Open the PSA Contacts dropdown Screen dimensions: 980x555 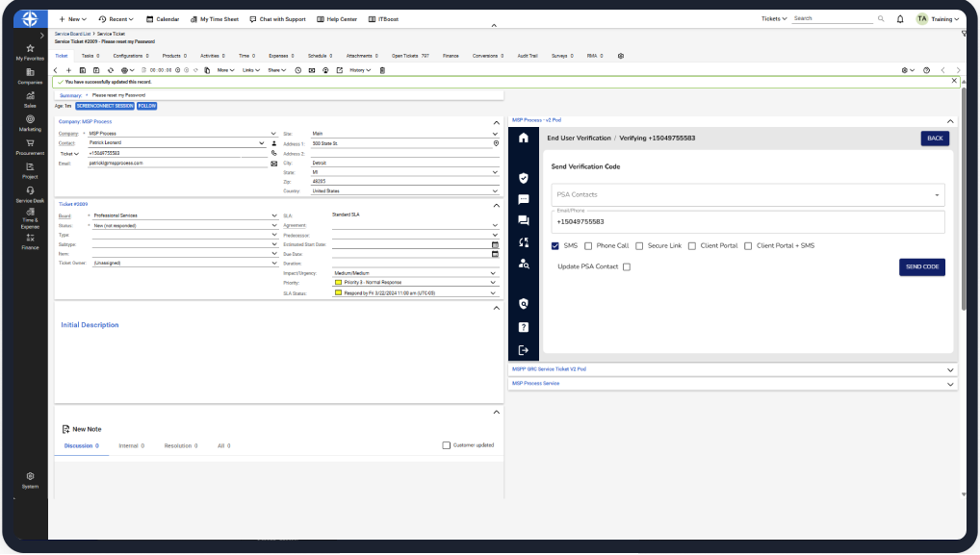pos(747,195)
